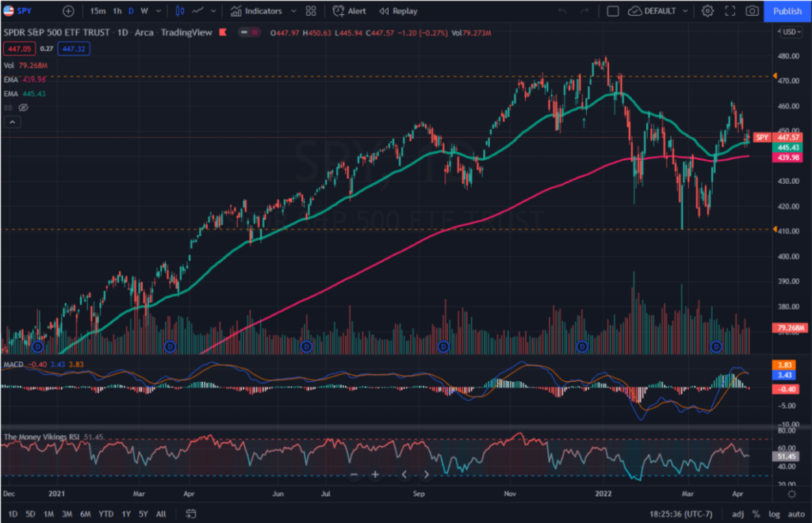Select the D daily timeframe
The image size is (812, 523).
point(131,11)
